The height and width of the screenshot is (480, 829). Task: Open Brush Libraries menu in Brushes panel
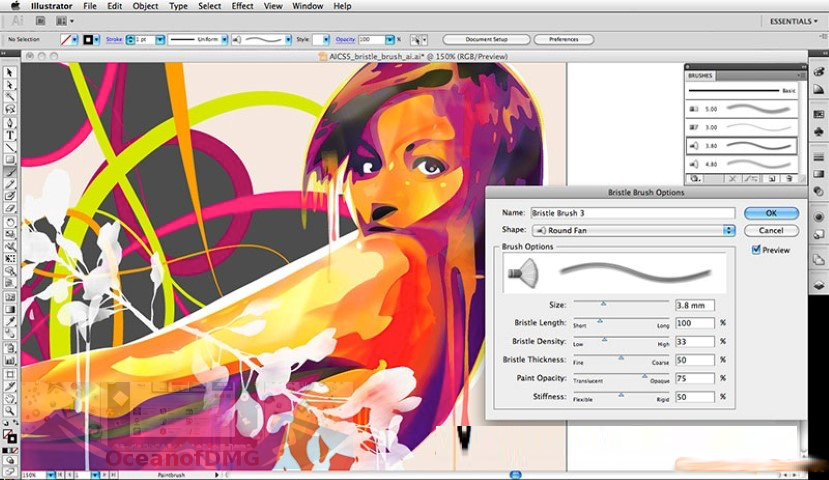[x=696, y=179]
